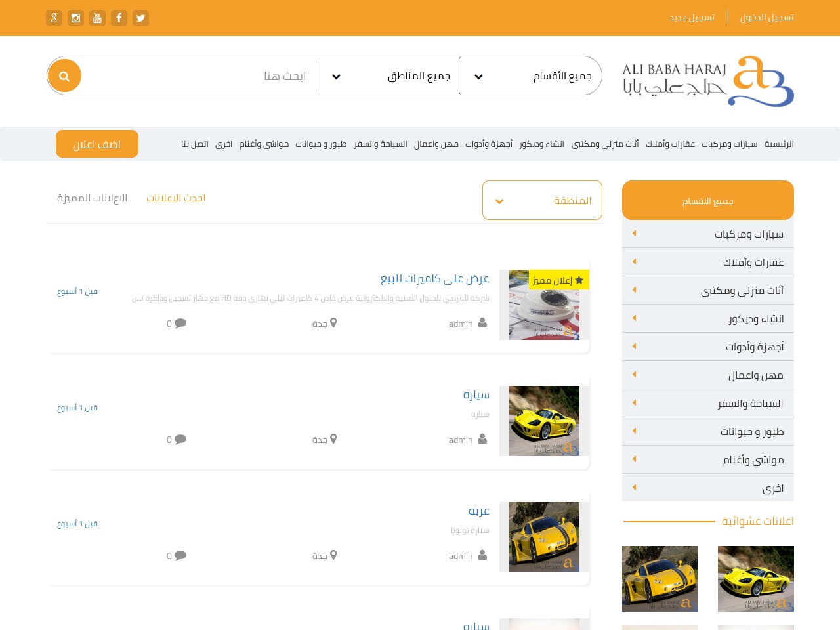Open انشاء وديكور in navigation bar
Image resolution: width=840 pixels, height=630 pixels.
coord(542,144)
